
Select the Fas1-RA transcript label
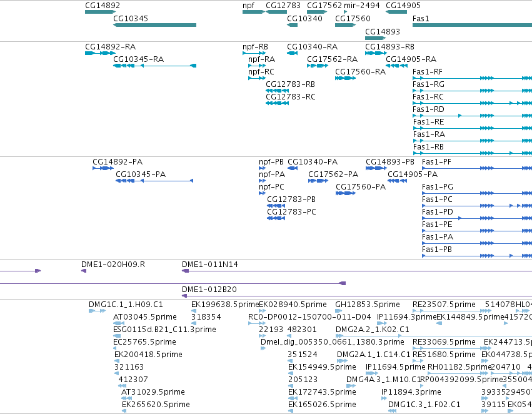coord(429,134)
